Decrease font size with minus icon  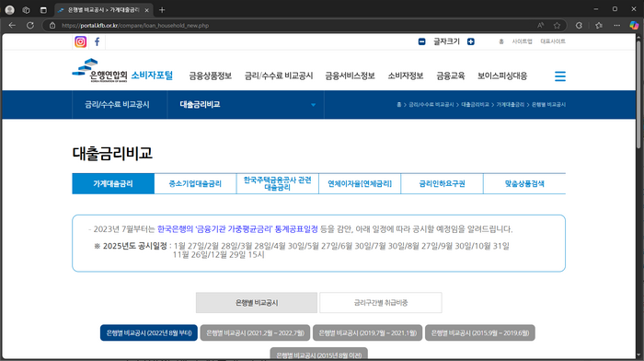pos(421,41)
